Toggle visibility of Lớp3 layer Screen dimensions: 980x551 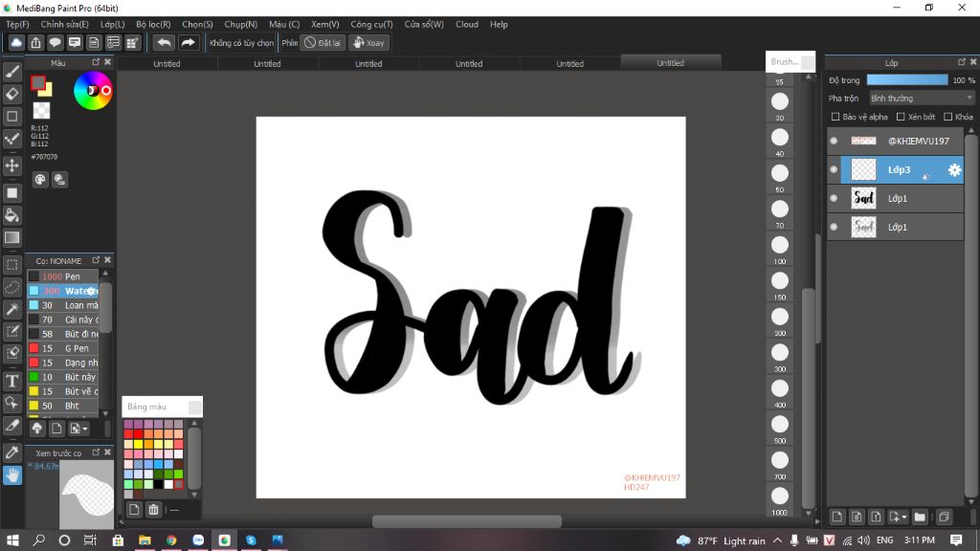pos(834,170)
